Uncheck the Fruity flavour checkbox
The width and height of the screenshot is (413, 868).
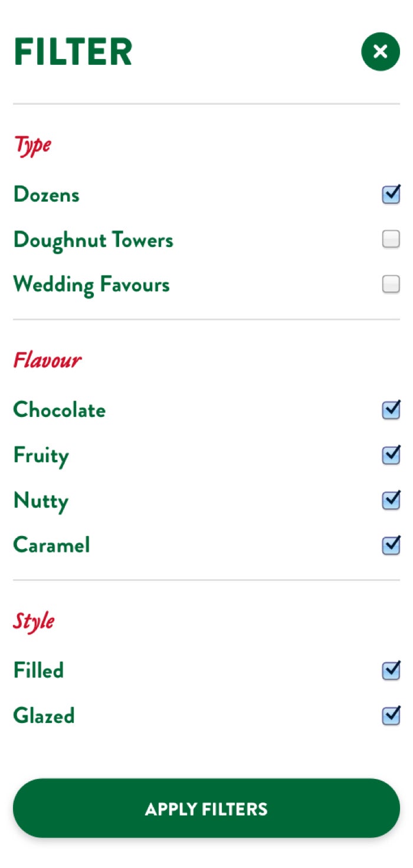(x=391, y=455)
